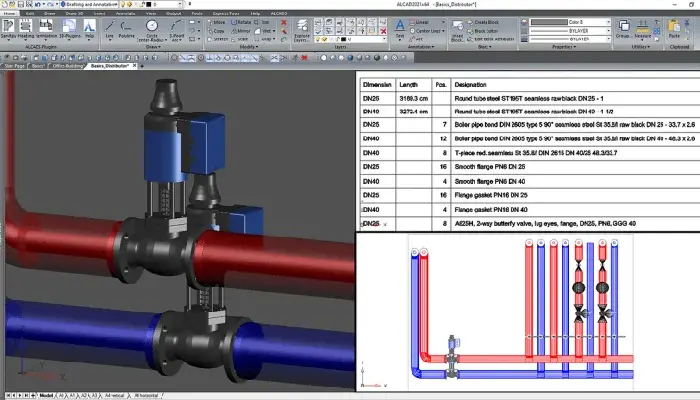Expand the Modify panel flyout
Screen dimensions: 700x400
pos(242,46)
